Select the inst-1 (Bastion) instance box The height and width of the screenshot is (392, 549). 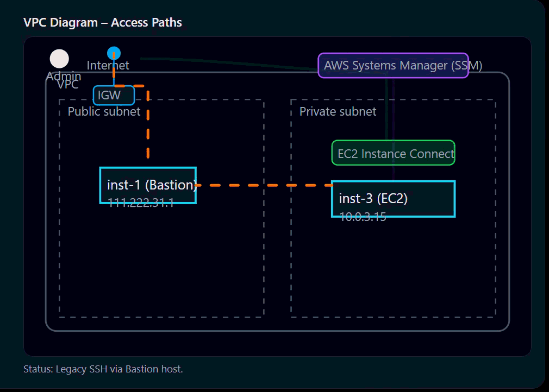(148, 185)
